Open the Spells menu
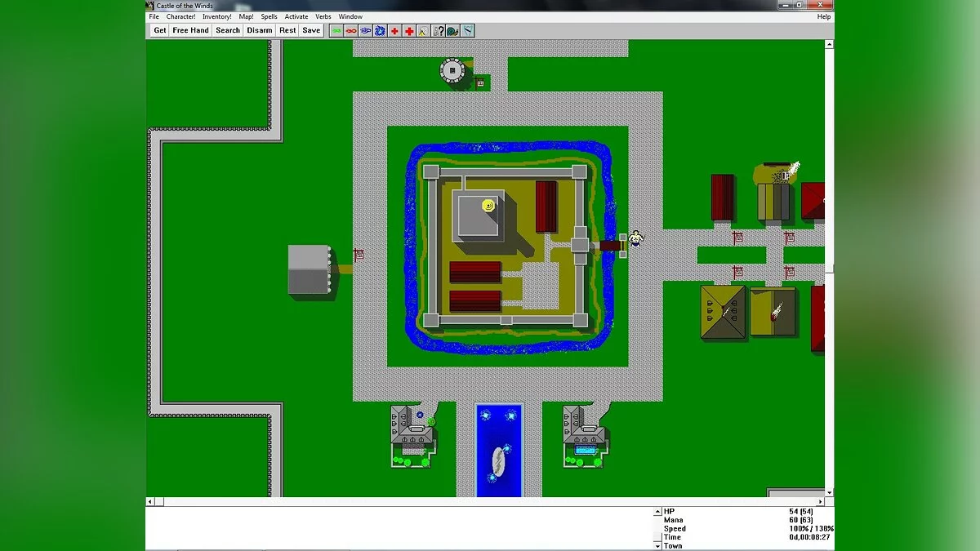The image size is (980, 551). (269, 16)
